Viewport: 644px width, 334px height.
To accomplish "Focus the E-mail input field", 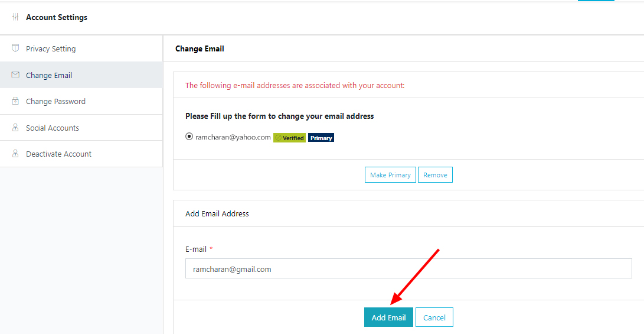I will 408,268.
